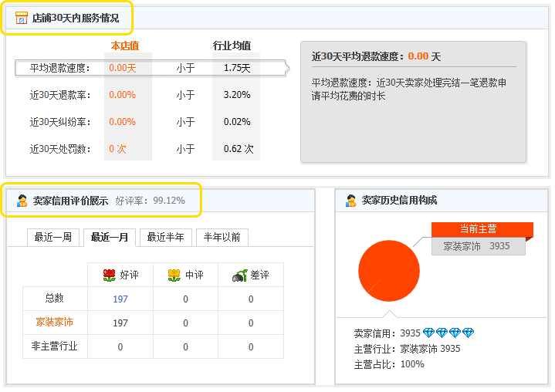Click the red flower 好评 icon

(x=110, y=275)
